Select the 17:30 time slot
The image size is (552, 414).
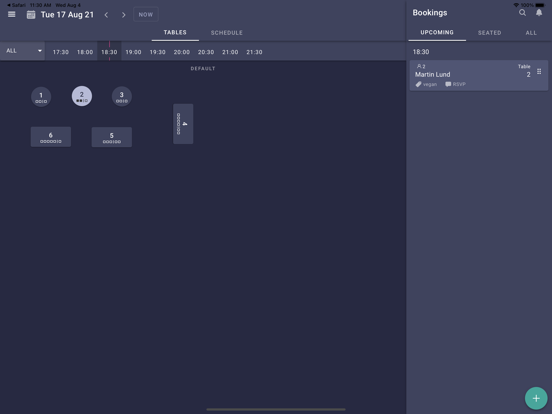(x=61, y=52)
